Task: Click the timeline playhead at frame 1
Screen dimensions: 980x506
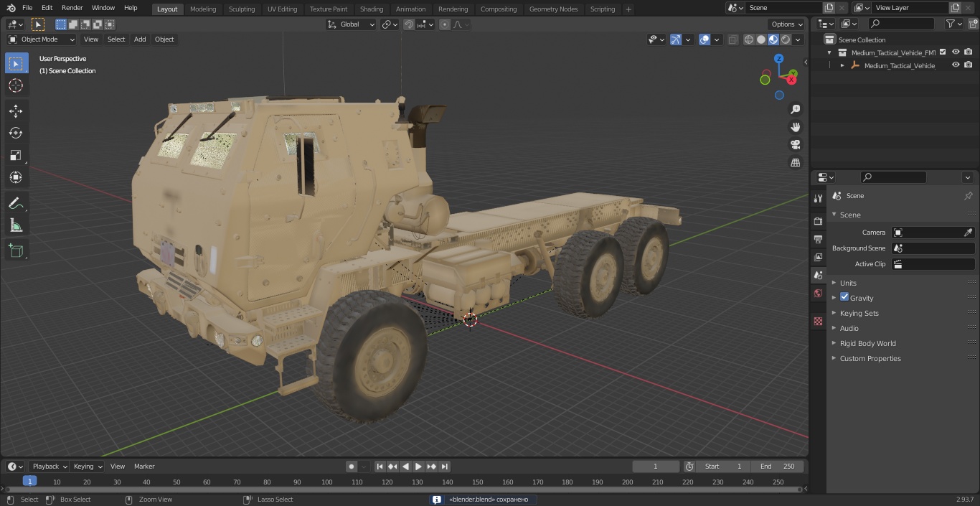Action: [x=29, y=482]
